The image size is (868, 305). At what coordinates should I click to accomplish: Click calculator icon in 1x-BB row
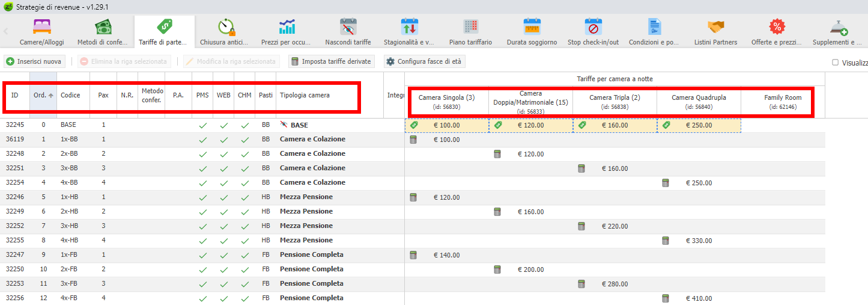click(x=413, y=140)
